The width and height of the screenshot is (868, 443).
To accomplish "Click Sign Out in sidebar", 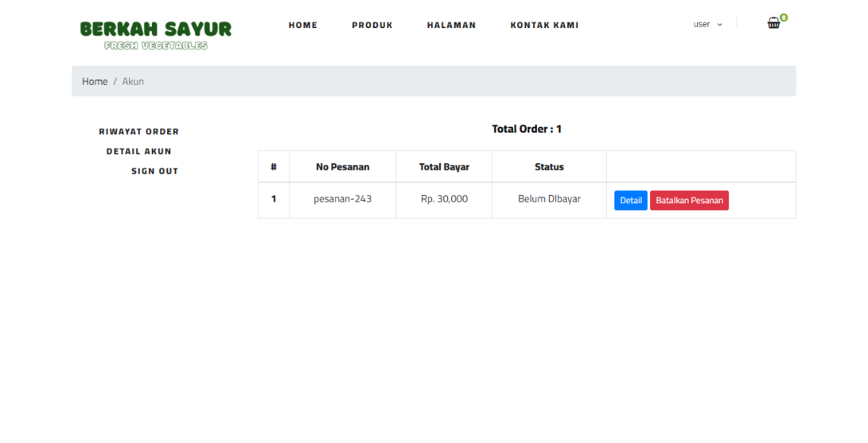I will [155, 171].
